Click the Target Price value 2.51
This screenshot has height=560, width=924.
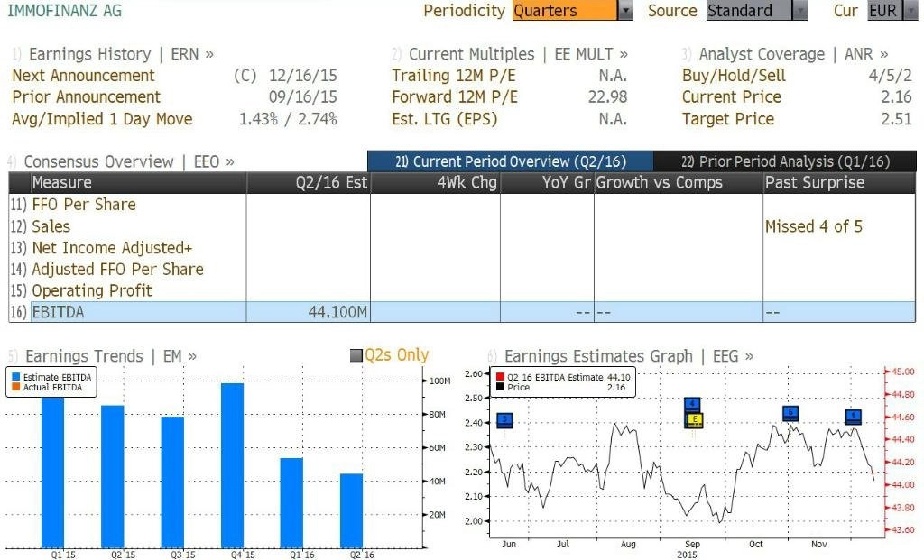pos(896,119)
